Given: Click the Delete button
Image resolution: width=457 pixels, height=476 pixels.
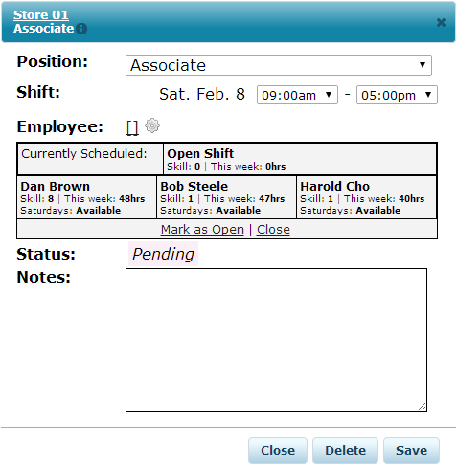Looking at the screenshot, I should click(x=345, y=450).
